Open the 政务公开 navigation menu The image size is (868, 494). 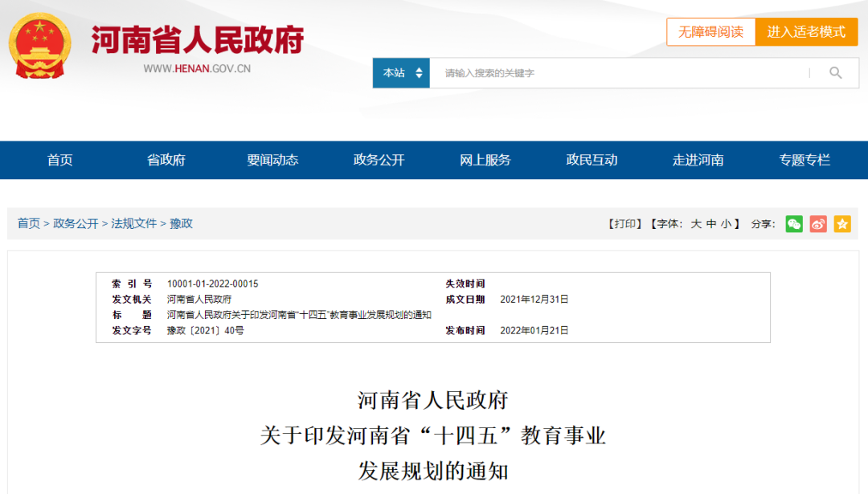377,160
